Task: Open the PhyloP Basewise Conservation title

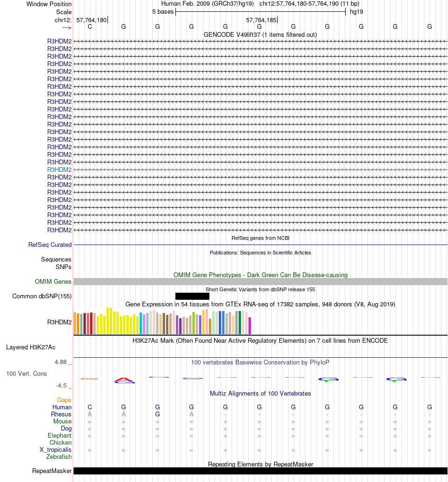Action: 260,363
